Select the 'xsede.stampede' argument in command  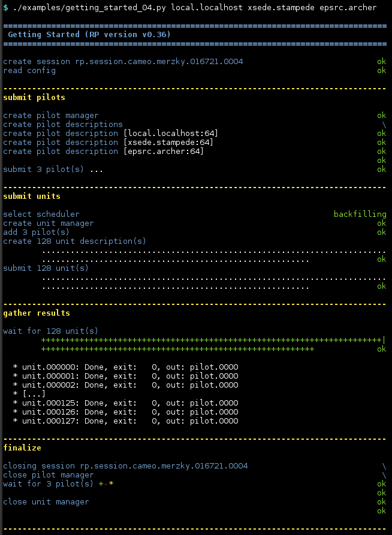click(281, 8)
